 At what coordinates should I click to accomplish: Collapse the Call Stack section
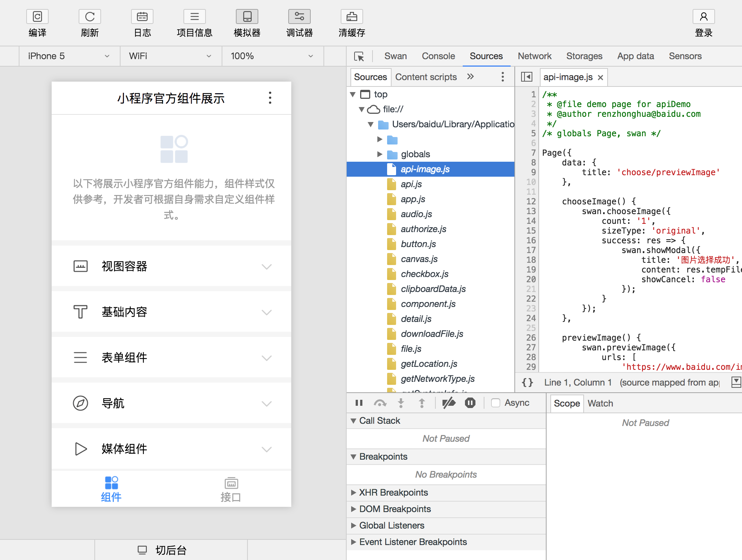click(x=353, y=421)
